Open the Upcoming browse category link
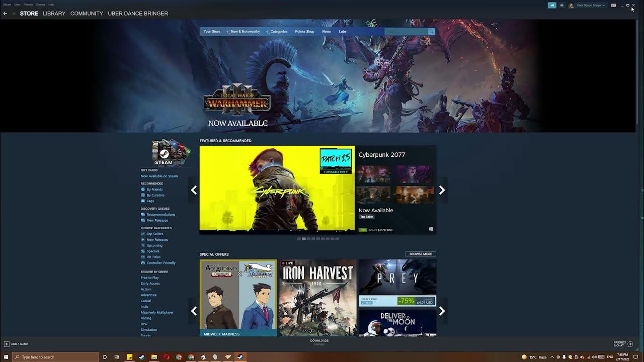Viewport: 644px width, 362px height. [x=154, y=245]
